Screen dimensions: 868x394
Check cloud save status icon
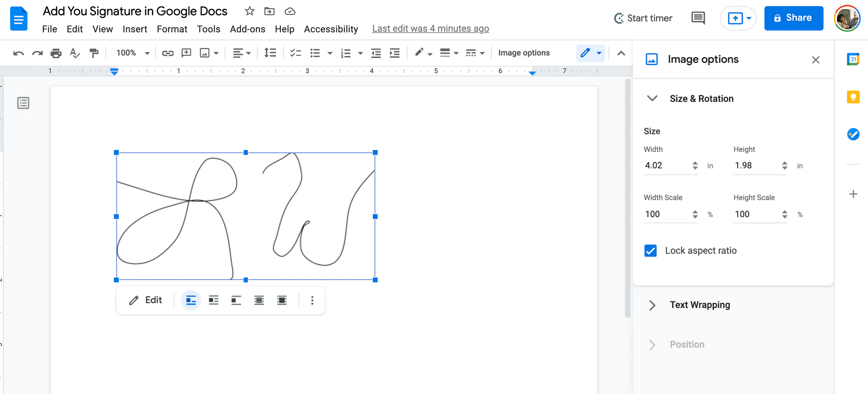point(290,12)
